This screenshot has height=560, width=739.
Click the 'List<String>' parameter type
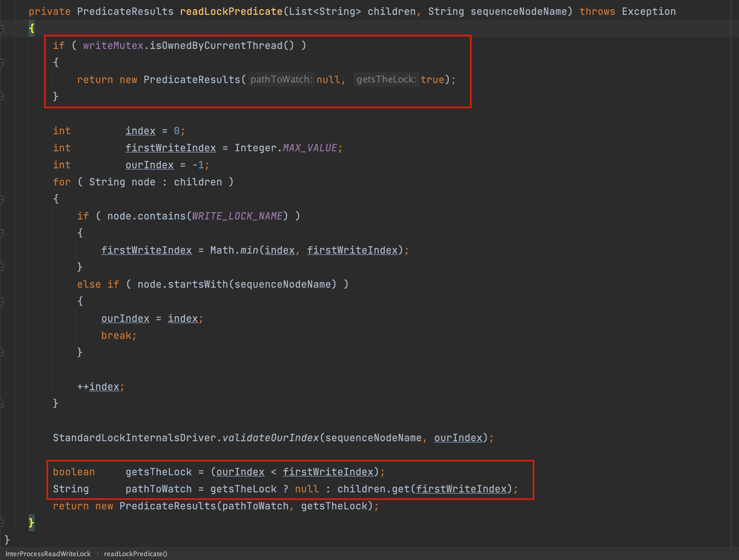[325, 12]
